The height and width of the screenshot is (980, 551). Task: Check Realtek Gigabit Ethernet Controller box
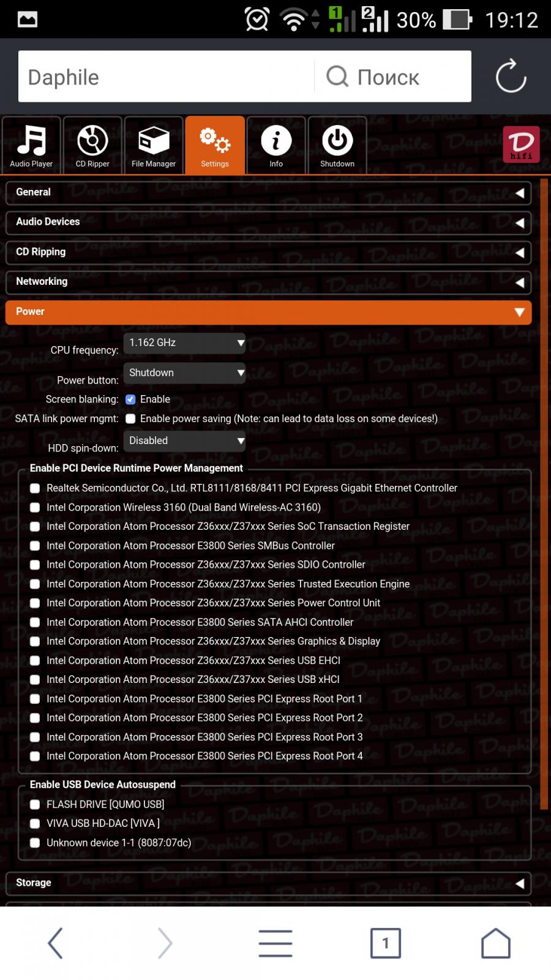tap(35, 488)
